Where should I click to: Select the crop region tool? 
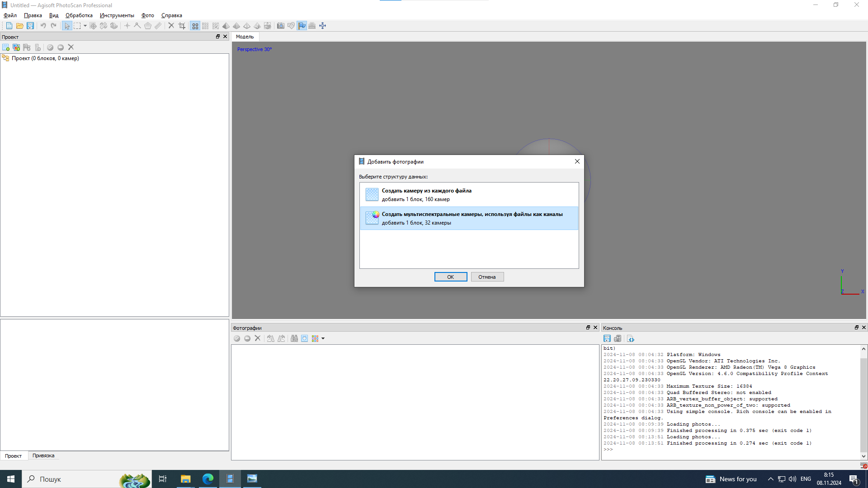click(182, 26)
